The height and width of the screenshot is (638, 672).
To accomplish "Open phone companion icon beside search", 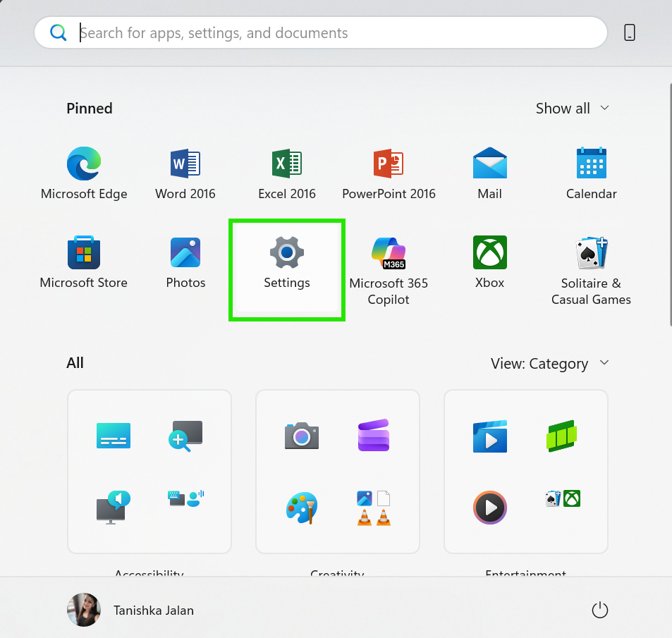I will (630, 32).
